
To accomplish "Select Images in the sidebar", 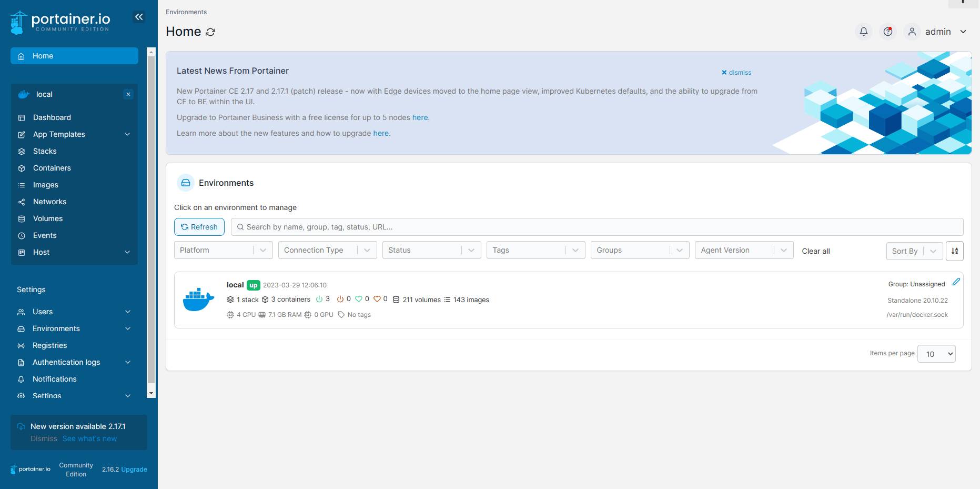I will point(46,185).
